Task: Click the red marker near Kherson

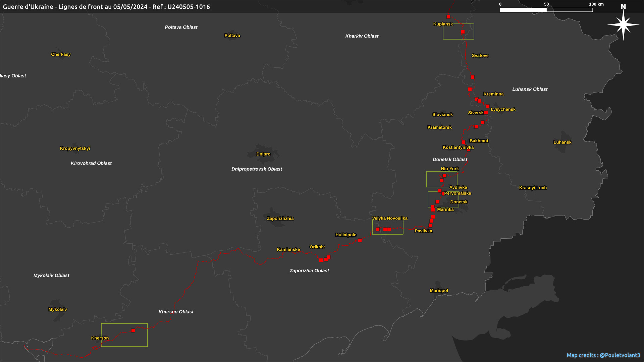Action: [133, 330]
